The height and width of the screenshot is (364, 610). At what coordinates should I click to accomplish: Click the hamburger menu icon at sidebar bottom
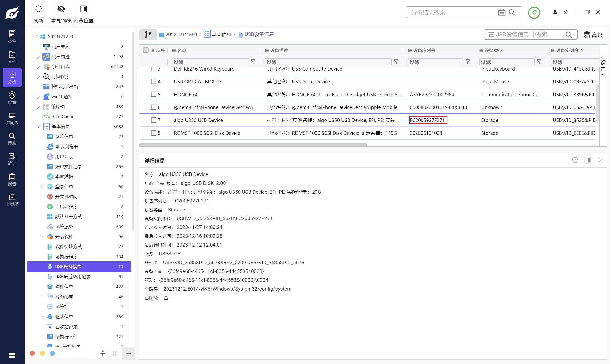[12, 355]
